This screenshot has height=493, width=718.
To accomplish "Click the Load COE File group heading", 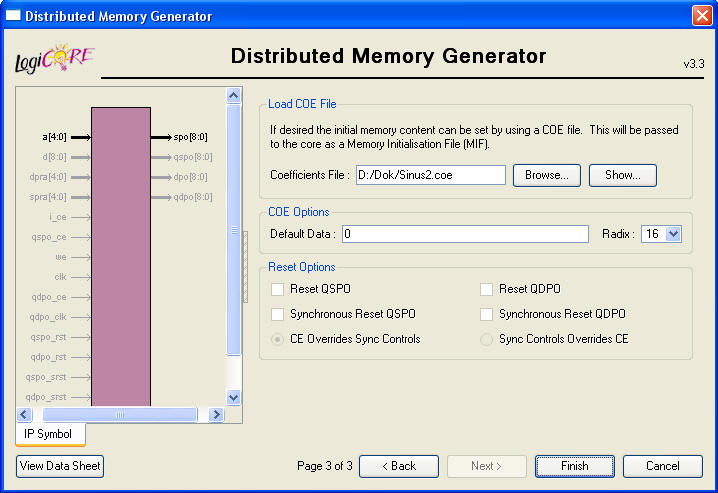I will click(302, 104).
